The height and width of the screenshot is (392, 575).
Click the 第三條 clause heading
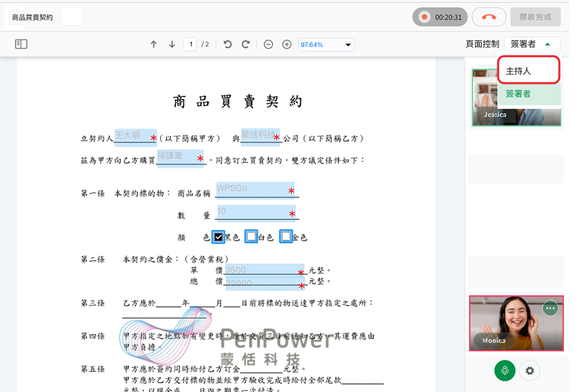pos(93,303)
